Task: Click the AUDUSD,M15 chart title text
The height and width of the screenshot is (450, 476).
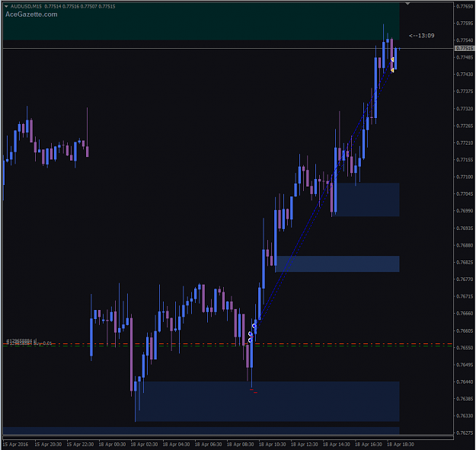Action: [x=26, y=6]
